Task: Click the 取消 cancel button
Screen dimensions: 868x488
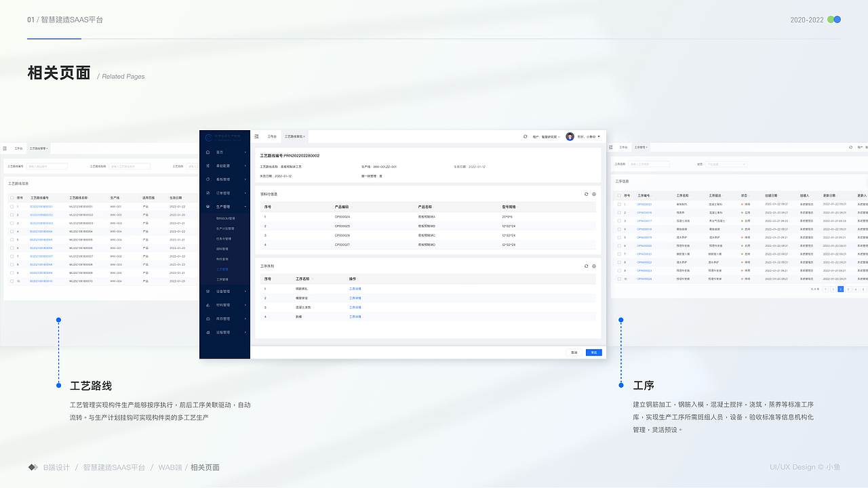Action: (574, 352)
